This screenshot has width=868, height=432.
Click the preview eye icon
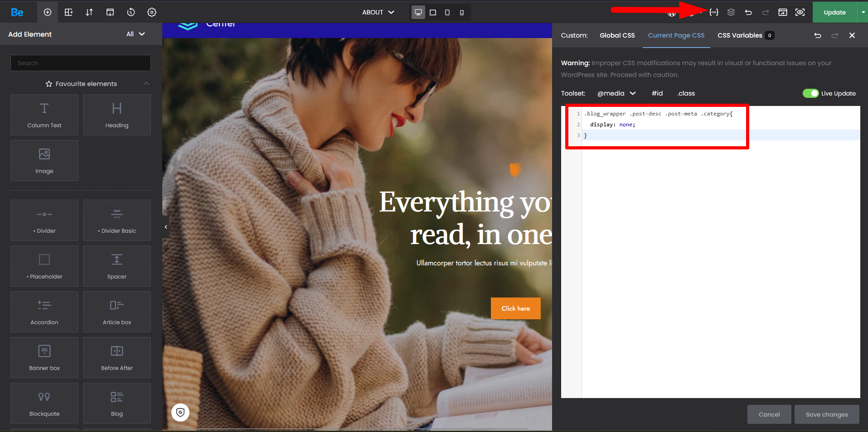tap(800, 12)
